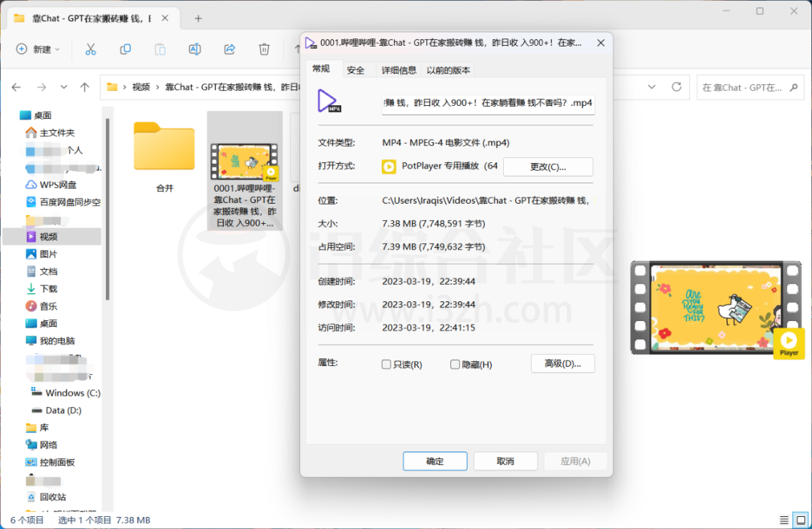Click the size value 7.38 MB
The width and height of the screenshot is (812, 529).
point(434,224)
